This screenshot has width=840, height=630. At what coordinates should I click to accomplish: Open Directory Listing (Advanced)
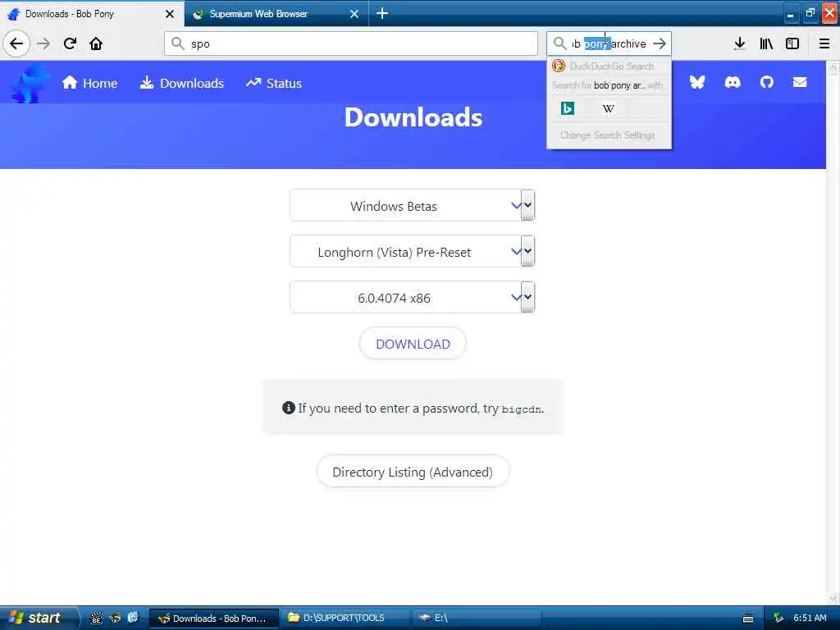pyautogui.click(x=413, y=472)
